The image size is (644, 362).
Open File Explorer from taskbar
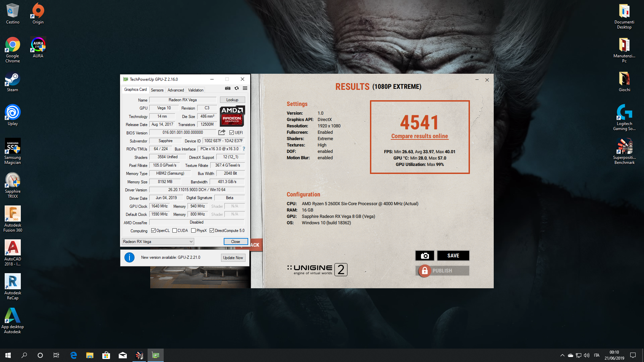[90, 355]
